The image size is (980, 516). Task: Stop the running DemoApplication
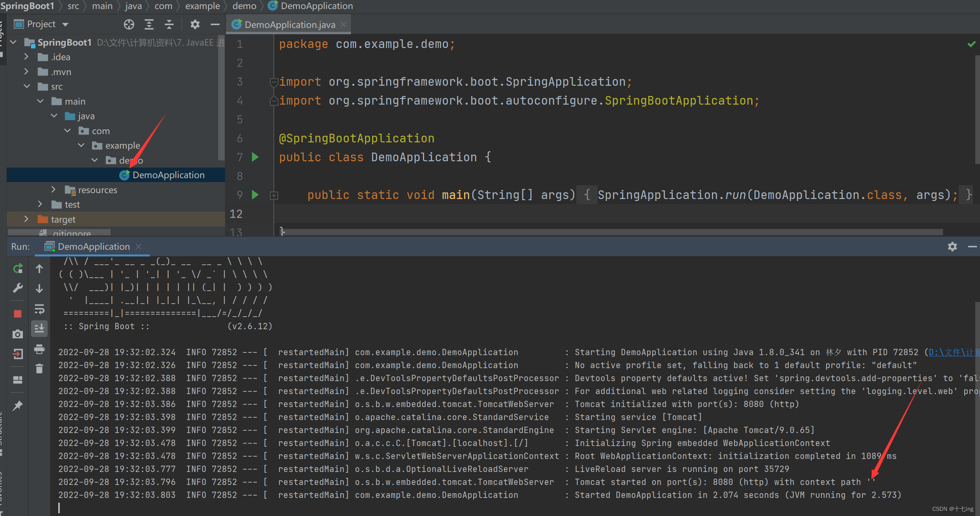click(x=18, y=314)
